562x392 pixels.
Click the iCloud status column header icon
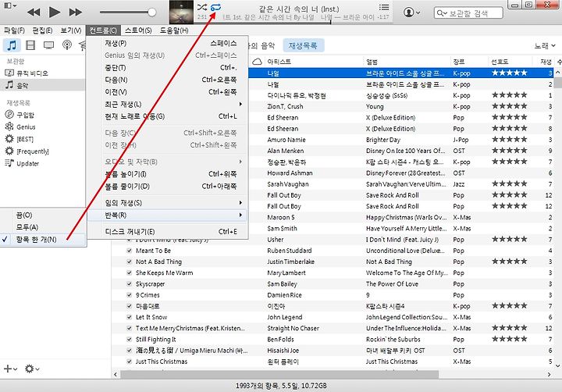257,62
